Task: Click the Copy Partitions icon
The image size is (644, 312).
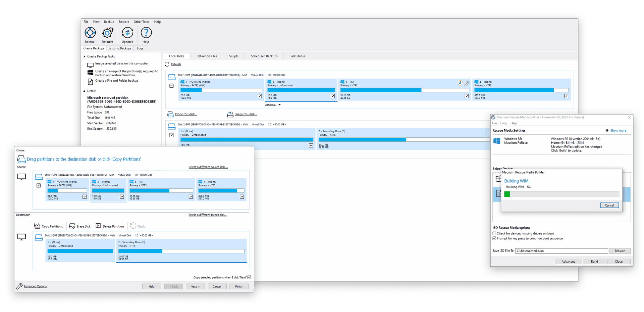Action: point(37,226)
